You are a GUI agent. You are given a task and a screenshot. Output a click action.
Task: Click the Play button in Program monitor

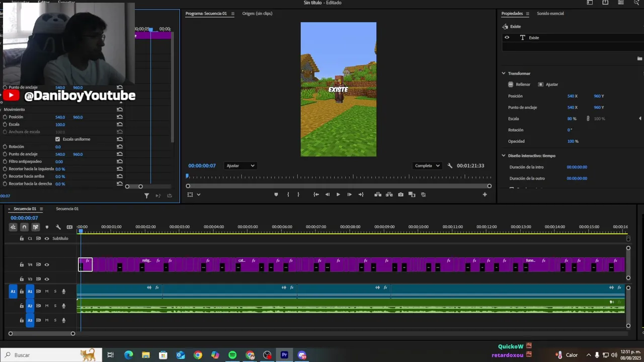point(338,195)
